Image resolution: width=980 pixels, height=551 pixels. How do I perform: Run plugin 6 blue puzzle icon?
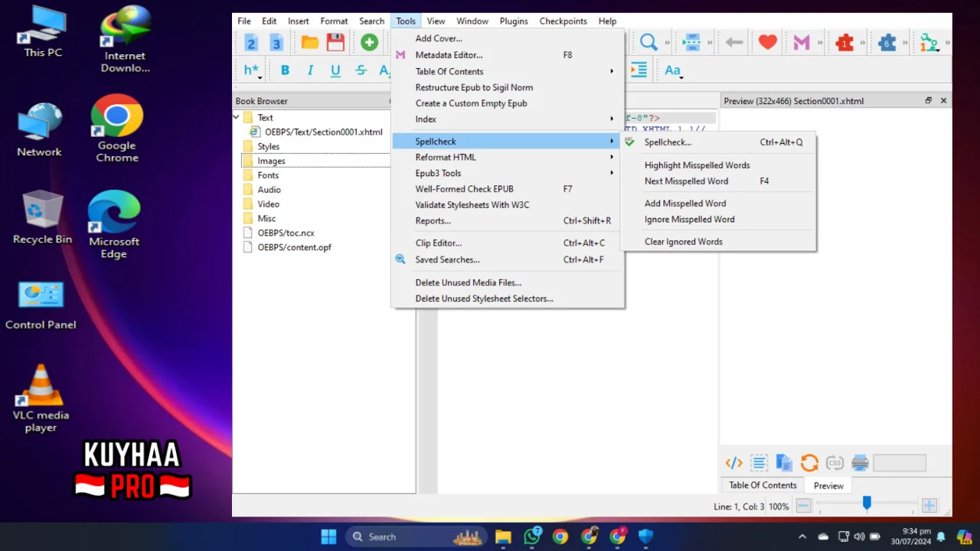pyautogui.click(x=887, y=43)
